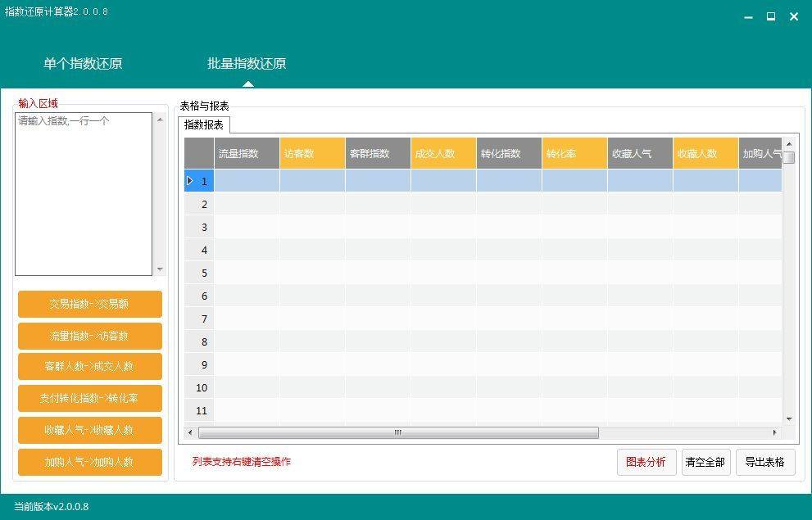
Task: Click into the index input text area
Action: pyautogui.click(x=84, y=193)
